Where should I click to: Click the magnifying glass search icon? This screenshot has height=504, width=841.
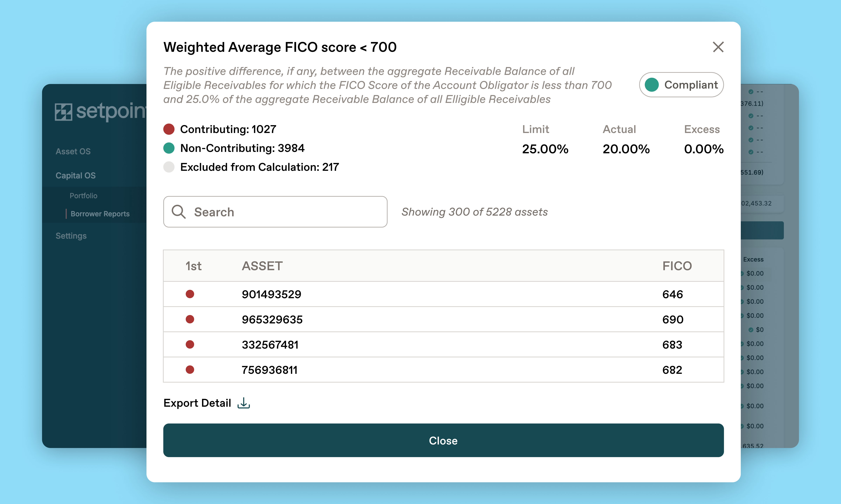click(179, 212)
